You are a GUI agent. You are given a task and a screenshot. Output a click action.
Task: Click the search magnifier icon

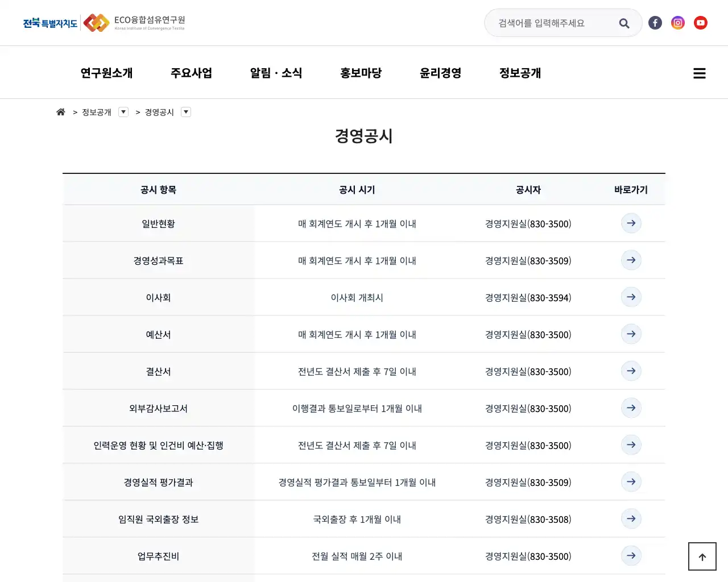tap(624, 23)
